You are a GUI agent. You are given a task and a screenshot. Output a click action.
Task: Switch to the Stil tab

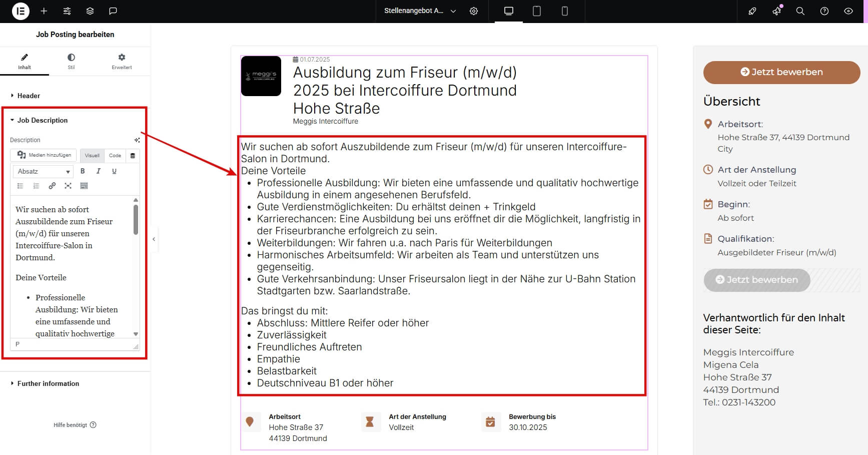[71, 61]
